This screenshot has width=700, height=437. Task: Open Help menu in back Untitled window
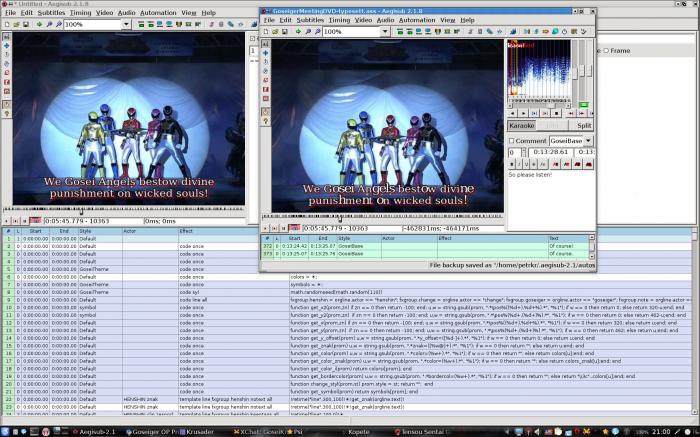point(208,12)
